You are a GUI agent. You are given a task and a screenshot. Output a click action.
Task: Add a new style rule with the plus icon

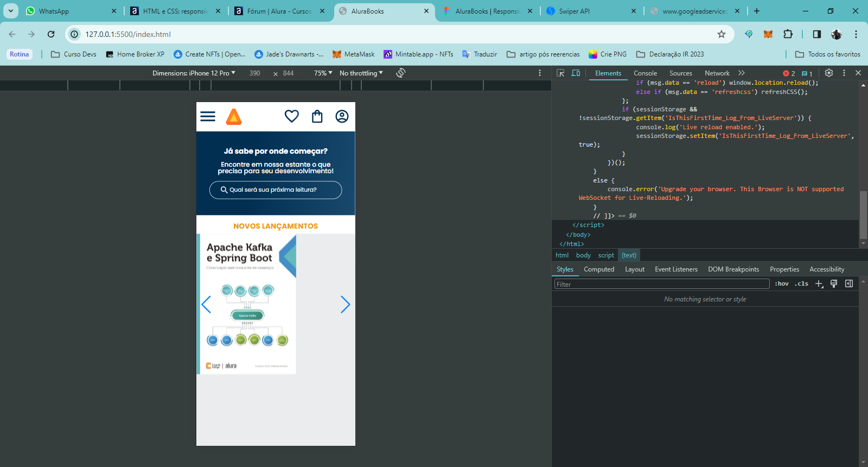tap(819, 283)
